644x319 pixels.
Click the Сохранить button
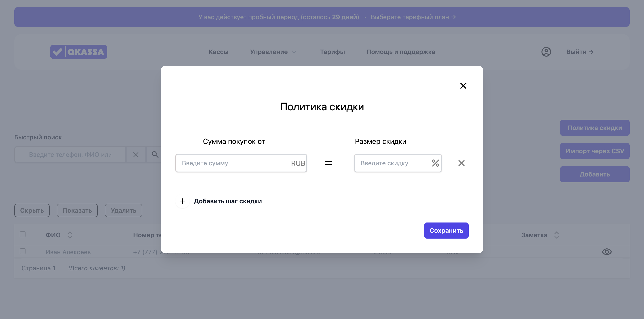pyautogui.click(x=446, y=231)
